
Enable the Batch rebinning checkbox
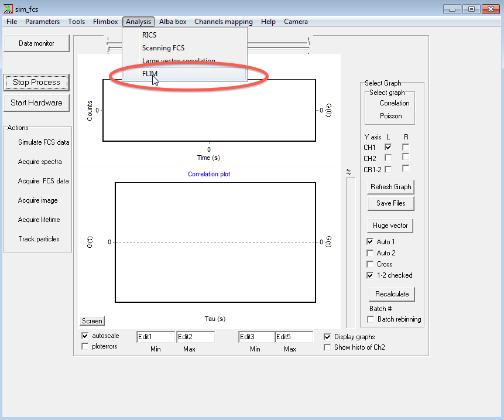tap(371, 319)
